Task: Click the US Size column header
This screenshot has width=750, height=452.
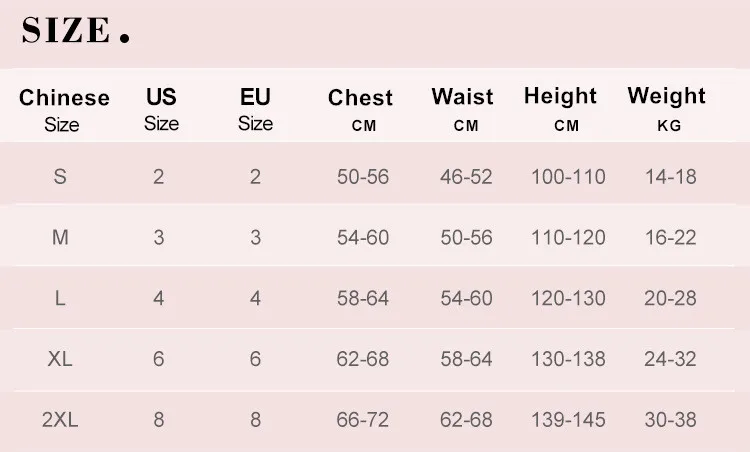Action: (161, 110)
